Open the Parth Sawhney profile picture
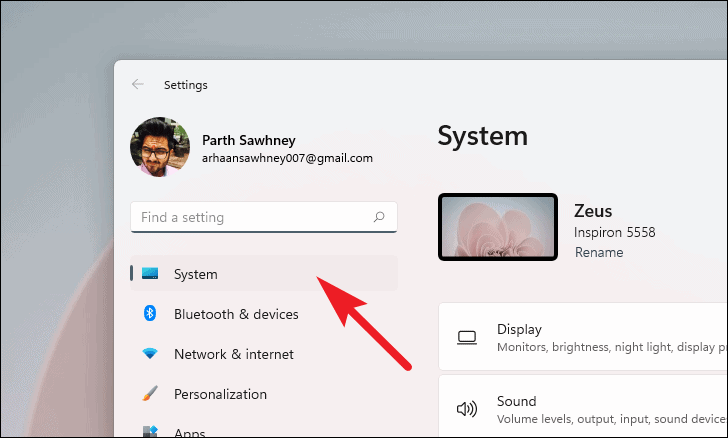 [160, 147]
